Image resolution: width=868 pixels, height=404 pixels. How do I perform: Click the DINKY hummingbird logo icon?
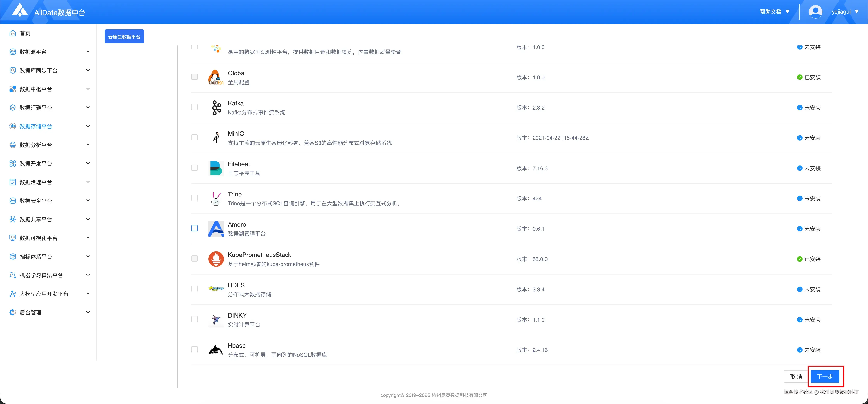[x=216, y=319]
